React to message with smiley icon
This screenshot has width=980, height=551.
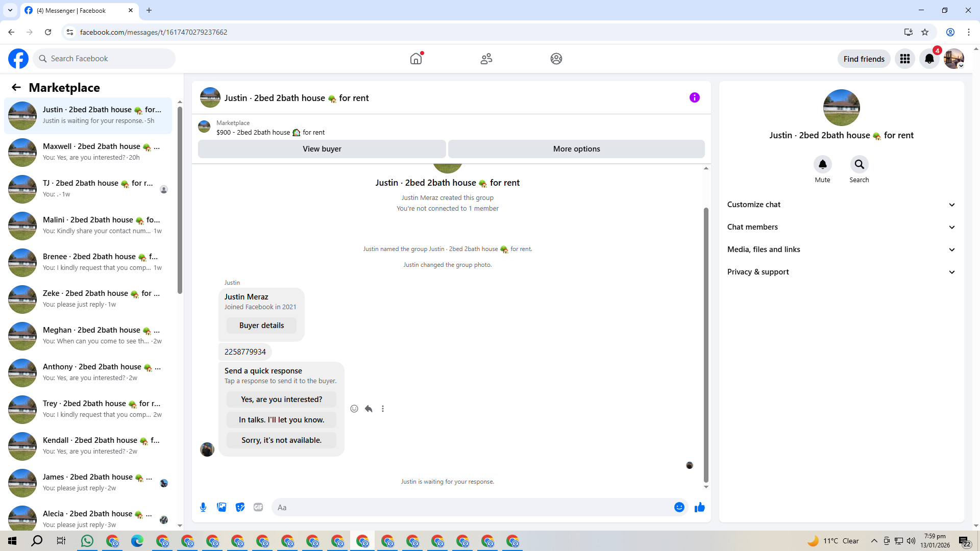pos(354,409)
